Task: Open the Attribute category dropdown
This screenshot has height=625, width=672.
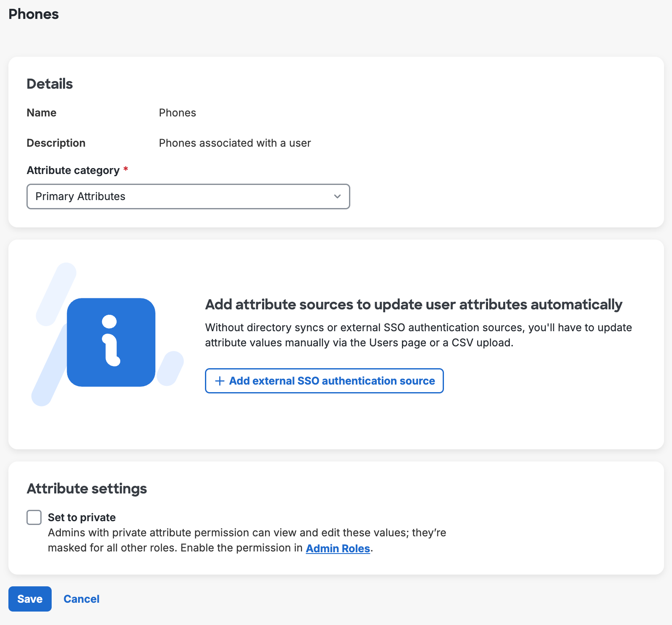Action: [x=188, y=196]
